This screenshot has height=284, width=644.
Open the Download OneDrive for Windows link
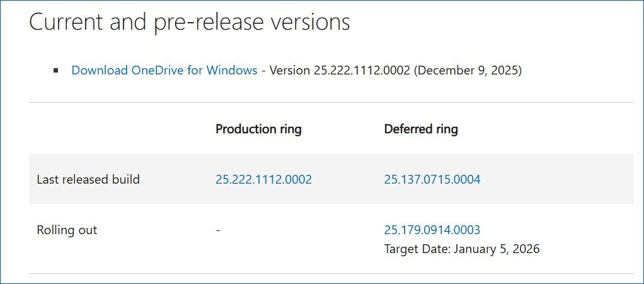point(164,71)
